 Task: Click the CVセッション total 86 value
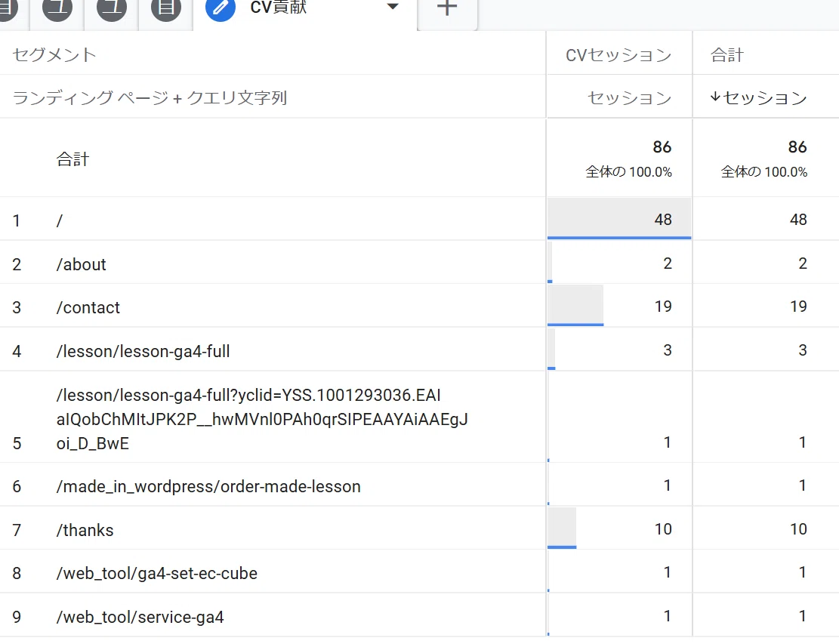(x=662, y=146)
